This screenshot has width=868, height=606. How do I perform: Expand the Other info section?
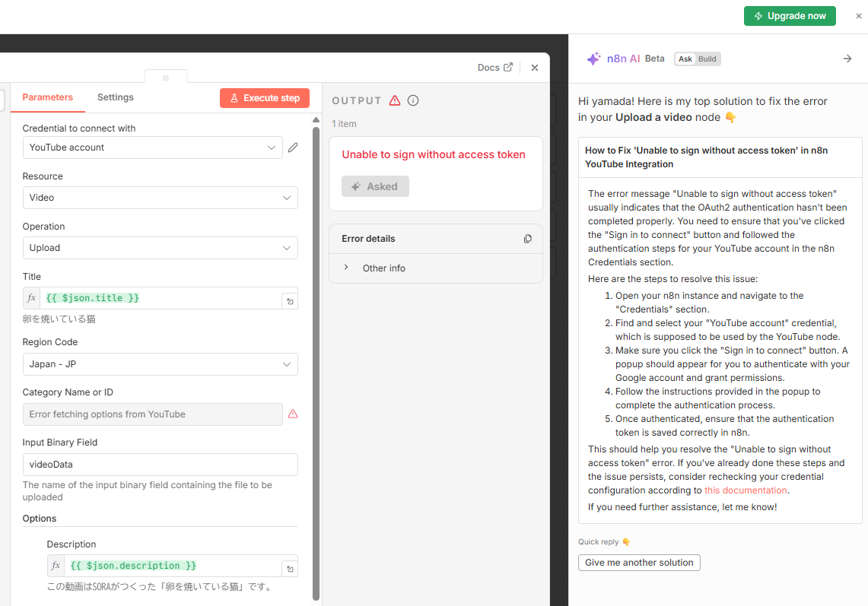[x=347, y=268]
